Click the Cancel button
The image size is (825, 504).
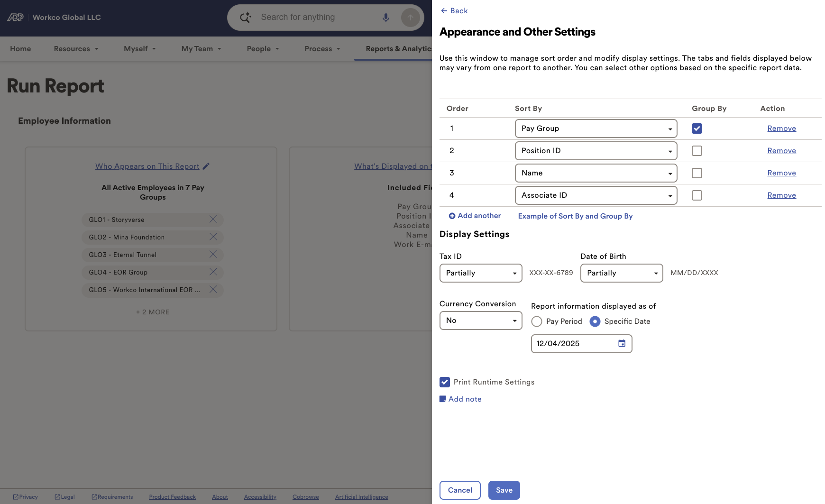[x=460, y=490]
